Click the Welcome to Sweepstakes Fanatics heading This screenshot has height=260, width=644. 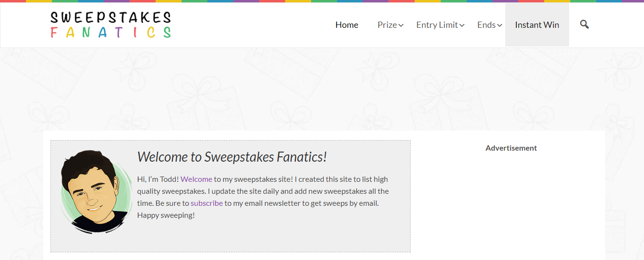[x=232, y=157]
